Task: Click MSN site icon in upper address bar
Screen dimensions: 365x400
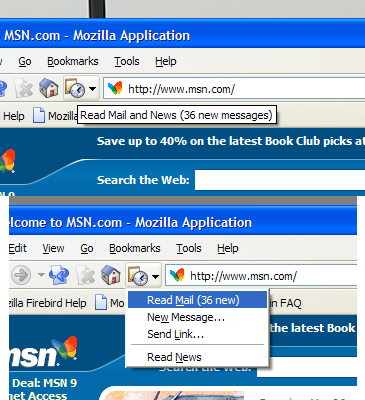Action: (x=115, y=89)
